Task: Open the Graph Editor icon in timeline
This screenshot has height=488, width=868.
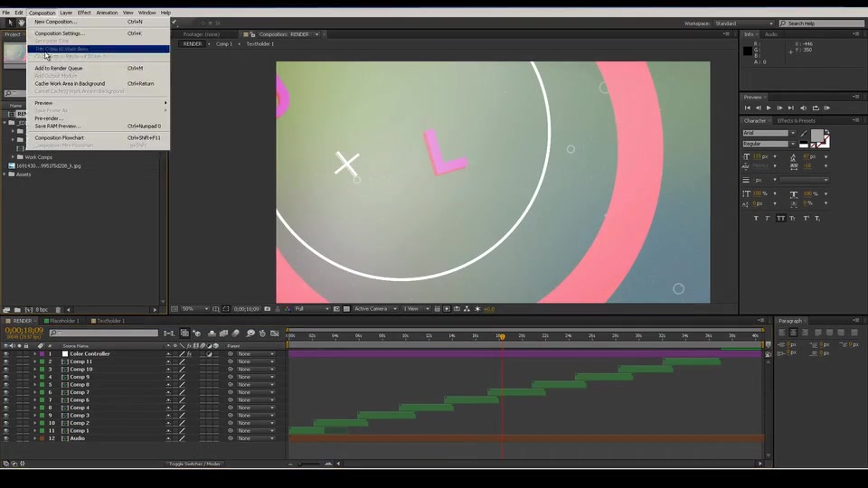Action: pos(275,333)
